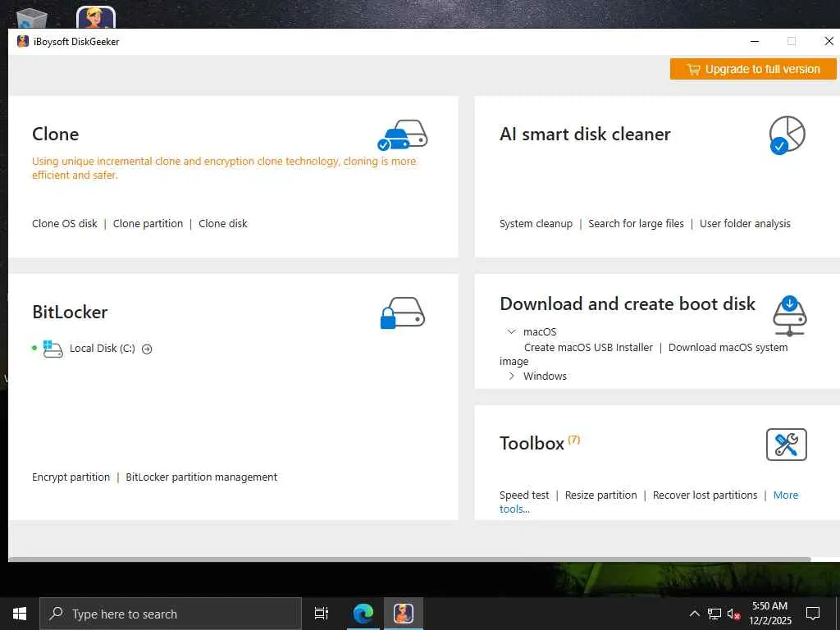The height and width of the screenshot is (630, 840).
Task: Click Upgrade to full version button
Action: [x=753, y=69]
